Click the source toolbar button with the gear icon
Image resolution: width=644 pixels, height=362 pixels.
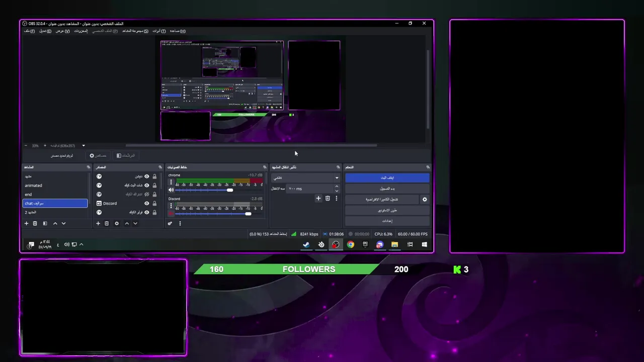pyautogui.click(x=98, y=156)
